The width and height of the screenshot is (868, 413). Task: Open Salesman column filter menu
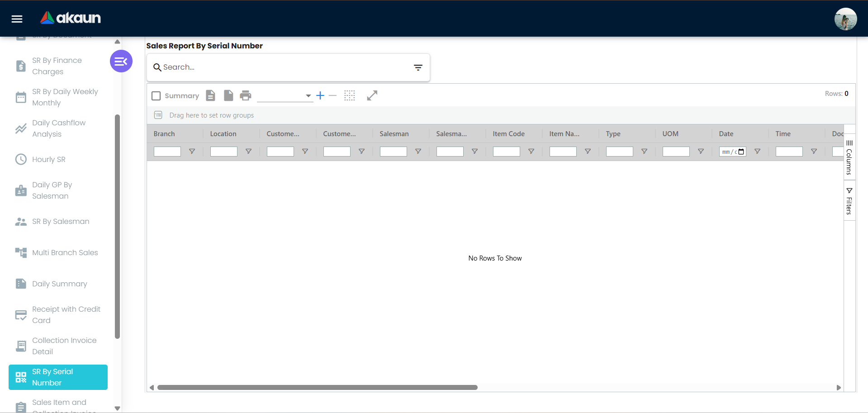(x=418, y=152)
